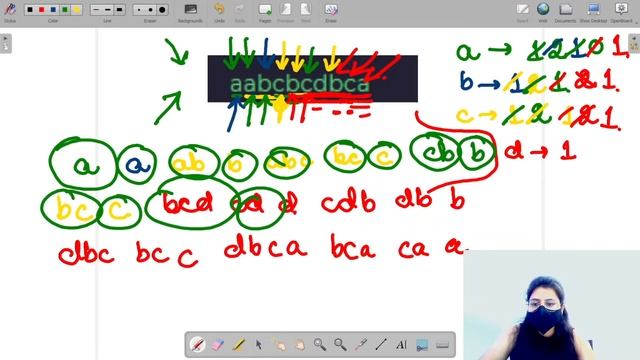
Task: Click the dark image with 'aabcbcdbca' string
Action: click(313, 79)
